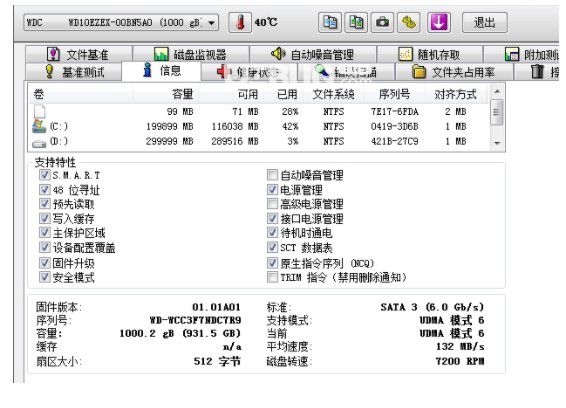Toggle the 主保护区域 checkbox
The height and width of the screenshot is (408, 566).
[44, 232]
